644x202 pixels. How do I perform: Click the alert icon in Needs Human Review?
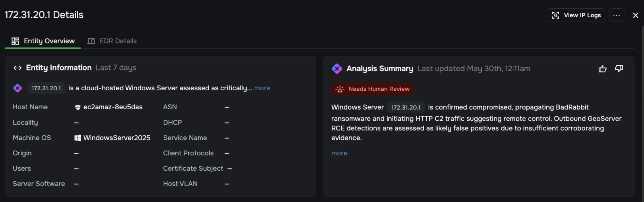pyautogui.click(x=340, y=89)
